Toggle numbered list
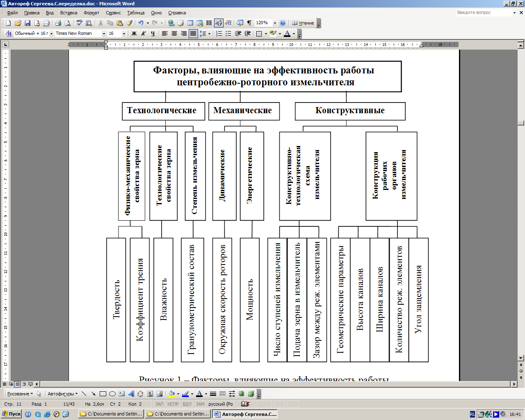This screenshot has height=420, width=525. pos(219,34)
